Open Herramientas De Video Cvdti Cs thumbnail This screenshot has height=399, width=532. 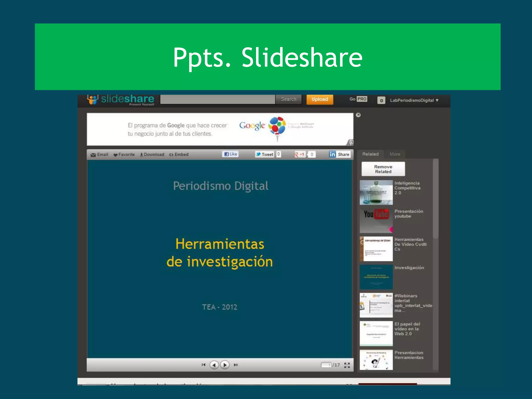376,249
